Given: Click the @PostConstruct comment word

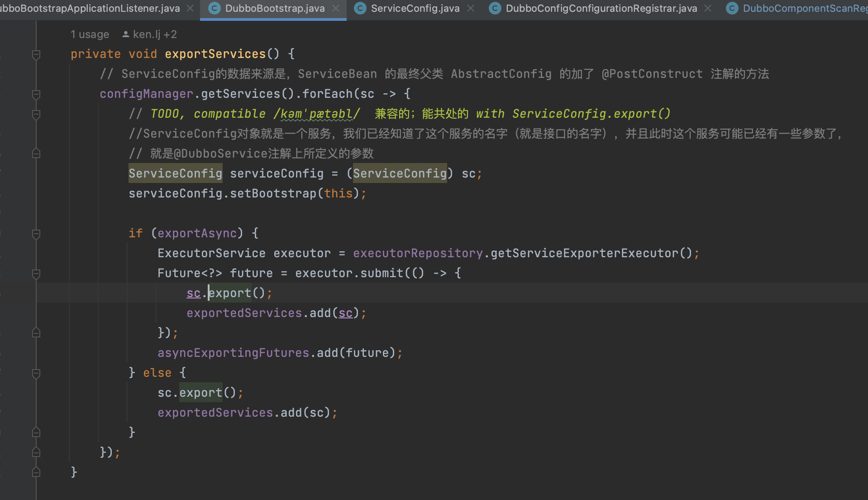Looking at the screenshot, I should [652, 74].
